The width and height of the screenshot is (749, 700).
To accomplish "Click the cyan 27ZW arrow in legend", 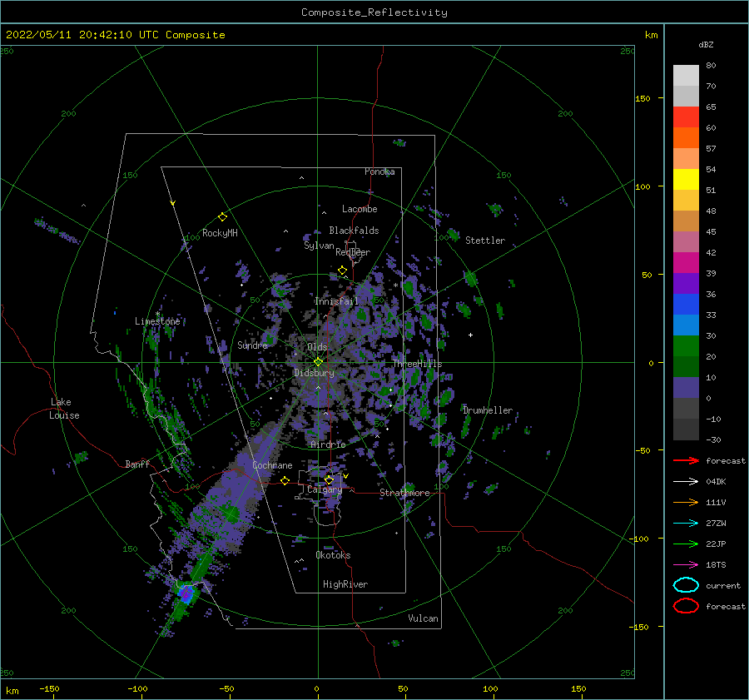I will click(x=686, y=524).
